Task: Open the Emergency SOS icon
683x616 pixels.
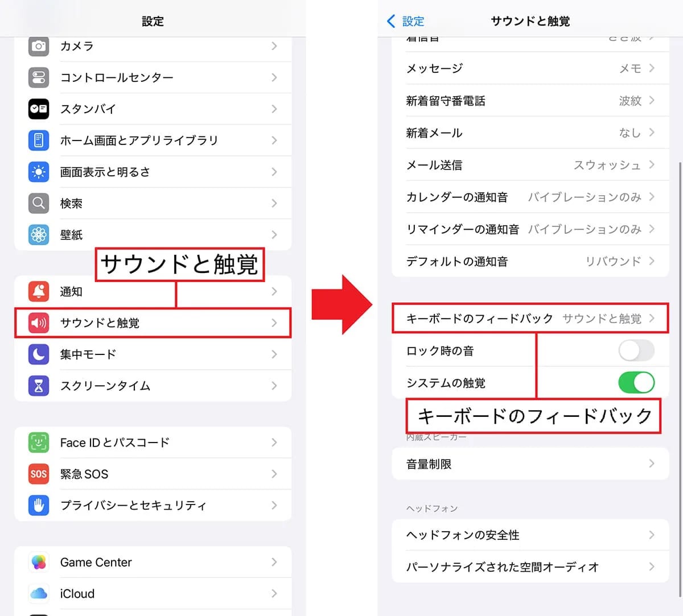Action: click(39, 474)
